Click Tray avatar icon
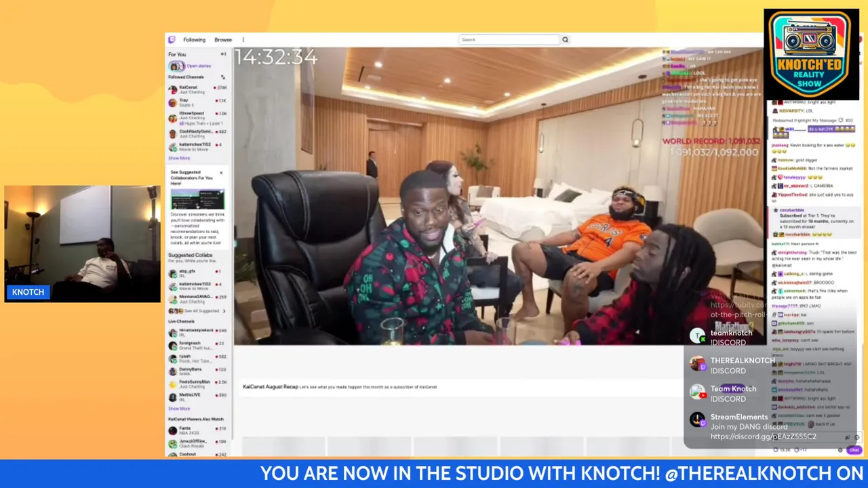Viewport: 868px width, 488px height. tap(173, 102)
